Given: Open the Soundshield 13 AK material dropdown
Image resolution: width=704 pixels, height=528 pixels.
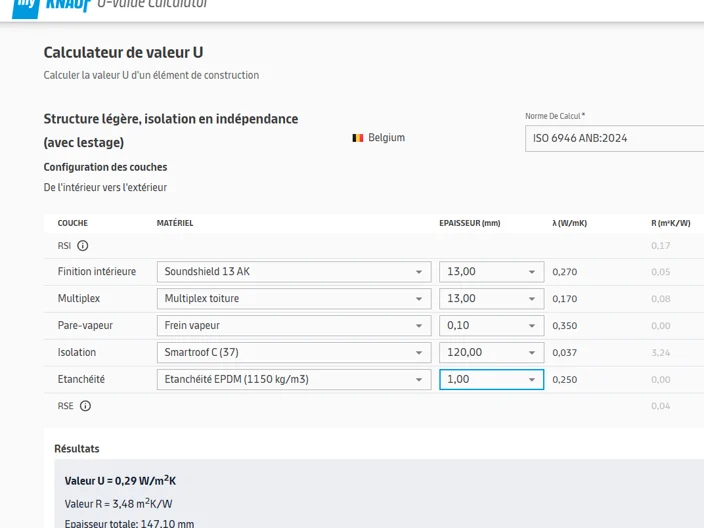Looking at the screenshot, I should pos(294,272).
